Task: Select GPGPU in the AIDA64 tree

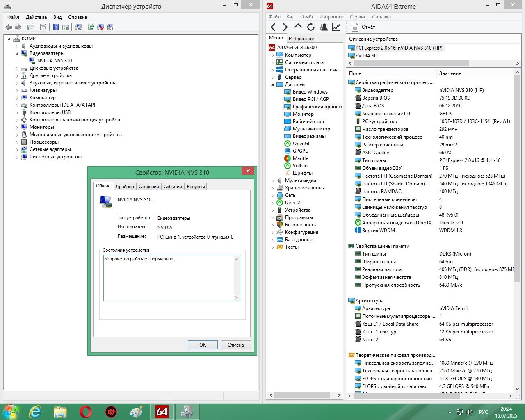Action: pyautogui.click(x=301, y=151)
